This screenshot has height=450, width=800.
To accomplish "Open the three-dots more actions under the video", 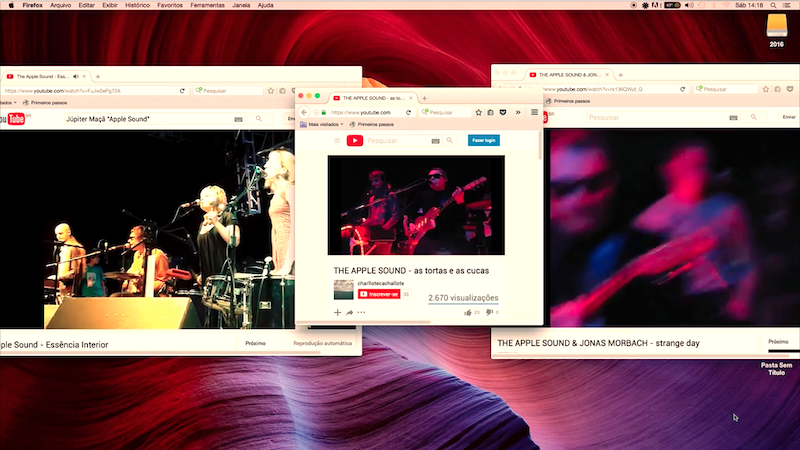I will click(361, 313).
